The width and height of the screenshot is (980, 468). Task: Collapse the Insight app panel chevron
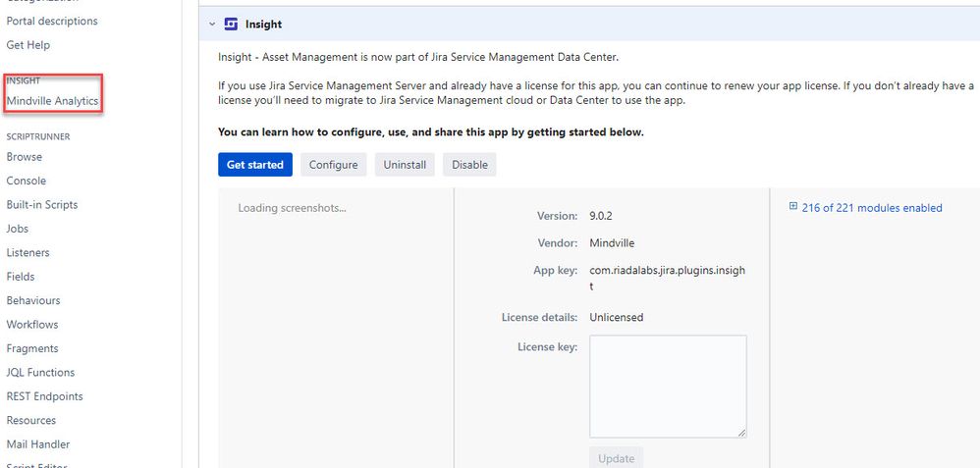(x=212, y=25)
